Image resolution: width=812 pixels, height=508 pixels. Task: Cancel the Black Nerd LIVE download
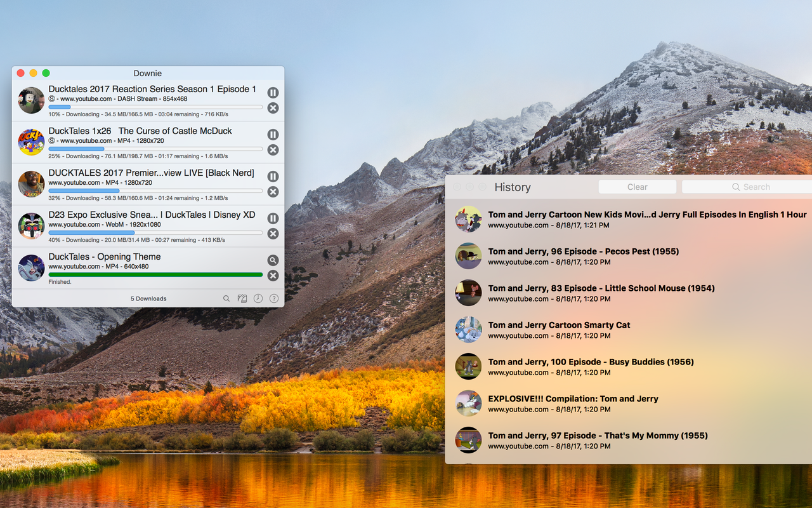click(273, 192)
